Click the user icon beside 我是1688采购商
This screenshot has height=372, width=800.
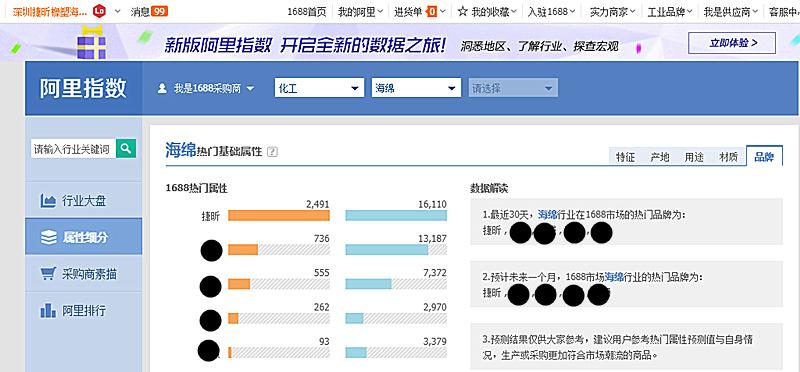pos(162,88)
